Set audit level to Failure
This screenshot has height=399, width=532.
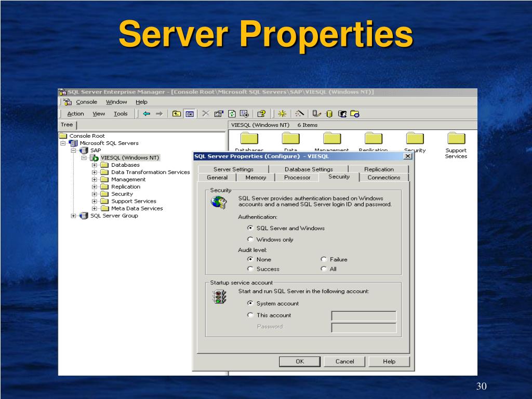tap(324, 259)
